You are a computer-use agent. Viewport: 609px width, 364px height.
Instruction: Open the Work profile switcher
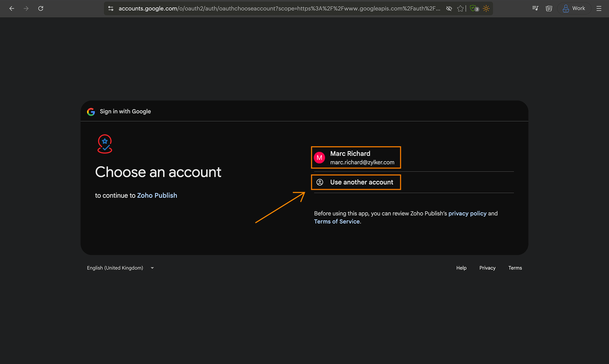(574, 8)
